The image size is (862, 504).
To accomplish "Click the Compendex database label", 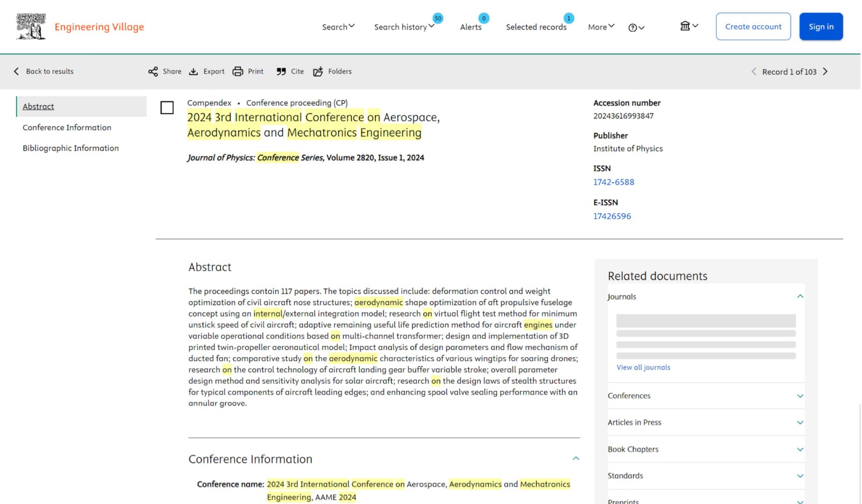I will pyautogui.click(x=209, y=103).
